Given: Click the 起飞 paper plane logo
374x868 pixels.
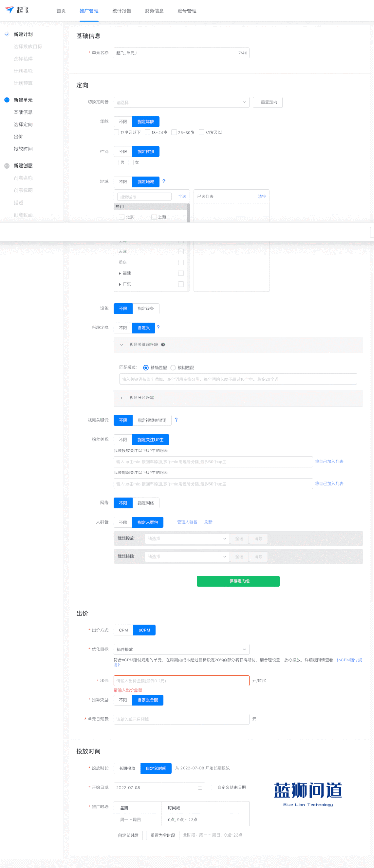Looking at the screenshot, I should coord(9,10).
